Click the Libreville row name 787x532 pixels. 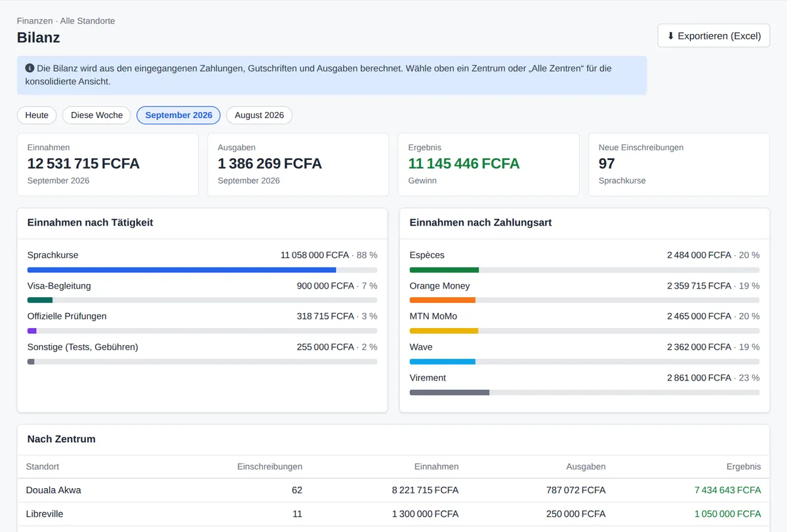pos(45,514)
